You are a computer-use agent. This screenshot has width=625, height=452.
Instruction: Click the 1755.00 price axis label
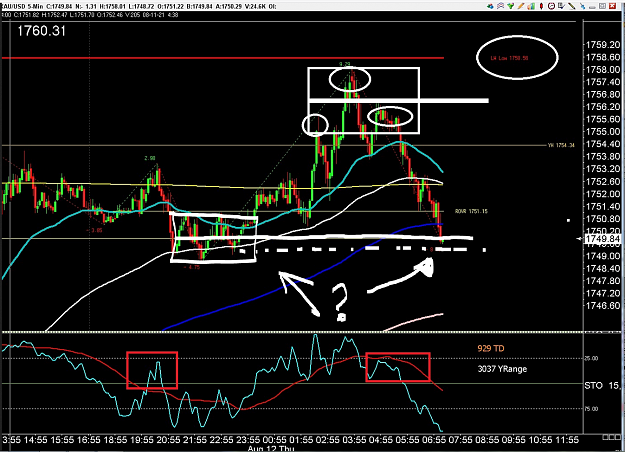(603, 132)
